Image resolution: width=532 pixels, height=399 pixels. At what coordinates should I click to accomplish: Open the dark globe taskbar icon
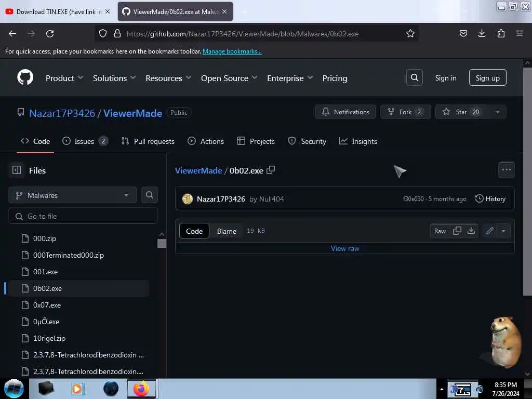(111, 389)
